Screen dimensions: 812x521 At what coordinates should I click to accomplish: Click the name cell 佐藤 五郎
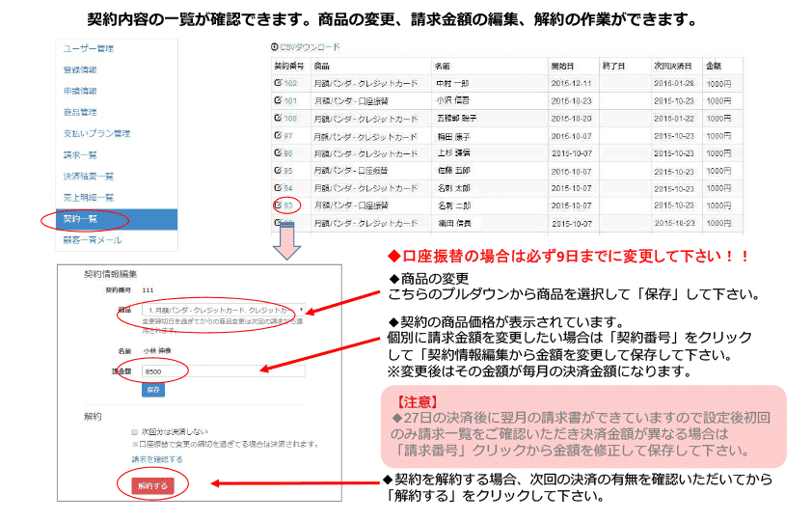click(x=454, y=171)
